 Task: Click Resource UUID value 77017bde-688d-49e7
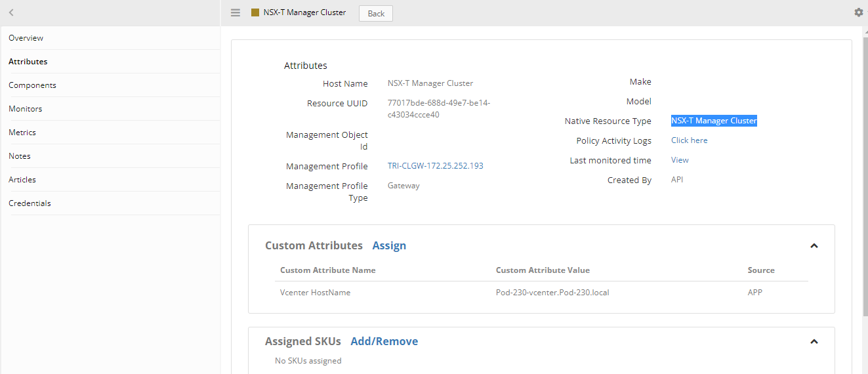pos(439,109)
